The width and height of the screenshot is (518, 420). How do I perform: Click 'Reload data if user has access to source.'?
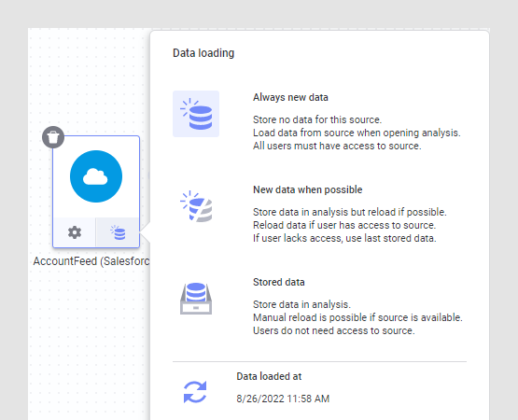344,225
